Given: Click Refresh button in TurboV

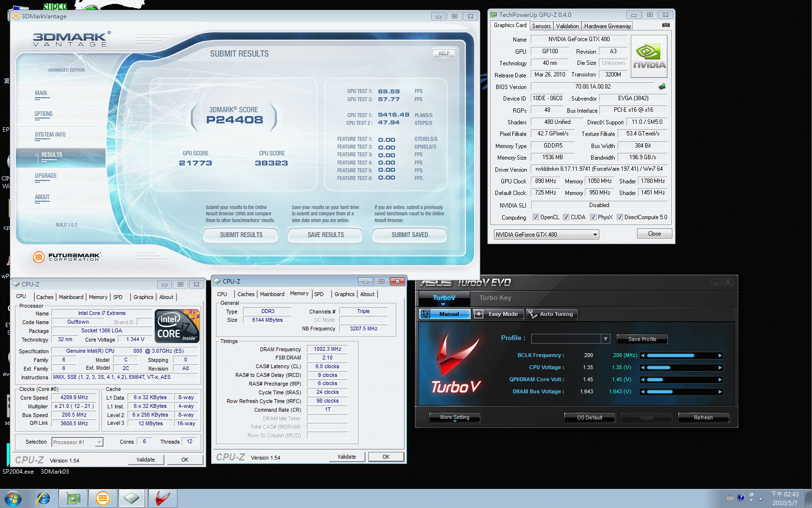Looking at the screenshot, I should point(703,418).
